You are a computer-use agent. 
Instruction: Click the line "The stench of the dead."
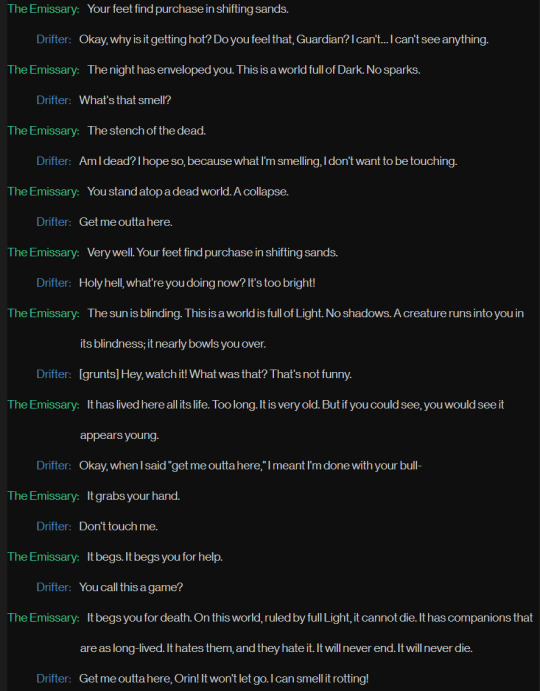pyautogui.click(x=146, y=130)
